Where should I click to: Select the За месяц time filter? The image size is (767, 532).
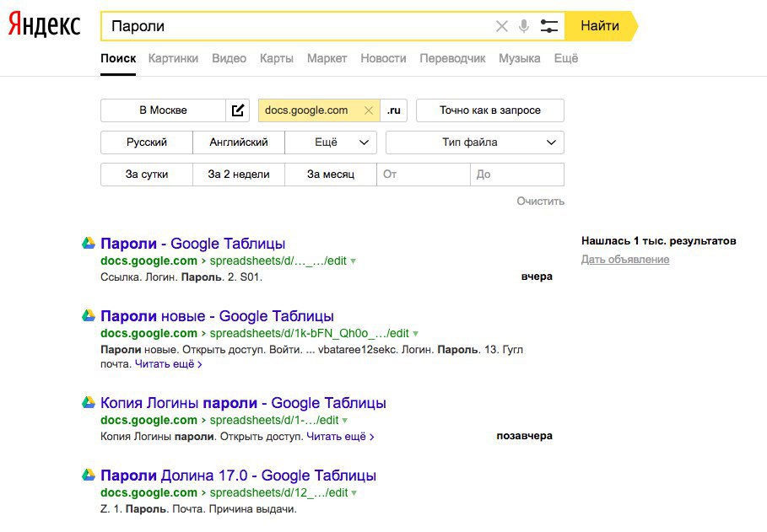tap(331, 175)
